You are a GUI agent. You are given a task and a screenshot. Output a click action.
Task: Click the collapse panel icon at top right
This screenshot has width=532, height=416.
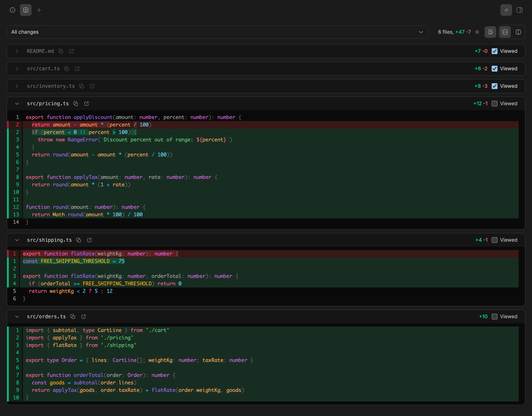tap(506, 10)
